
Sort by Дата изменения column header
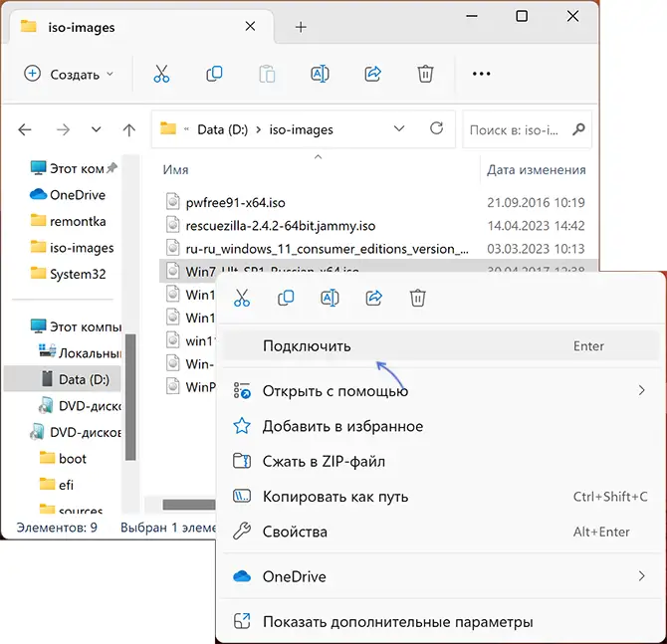(536, 169)
